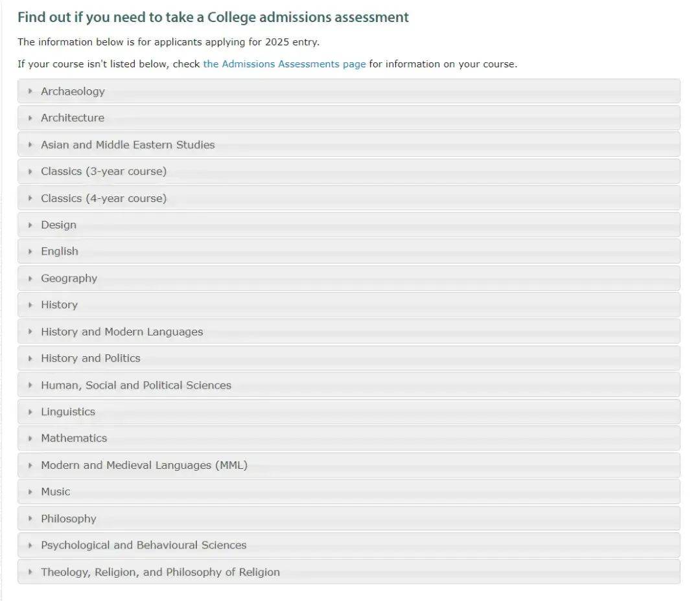Open the Admissions Assessments page link
Screen dimensions: 700x601
coord(284,64)
